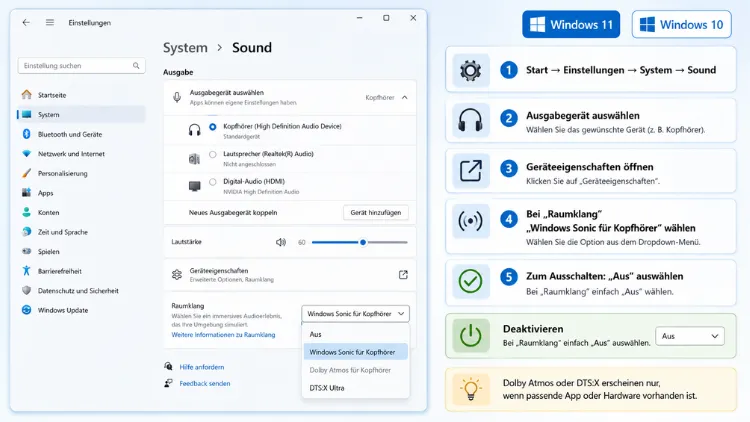Click the HDMI monitor device icon
750x422 pixels.
click(194, 186)
